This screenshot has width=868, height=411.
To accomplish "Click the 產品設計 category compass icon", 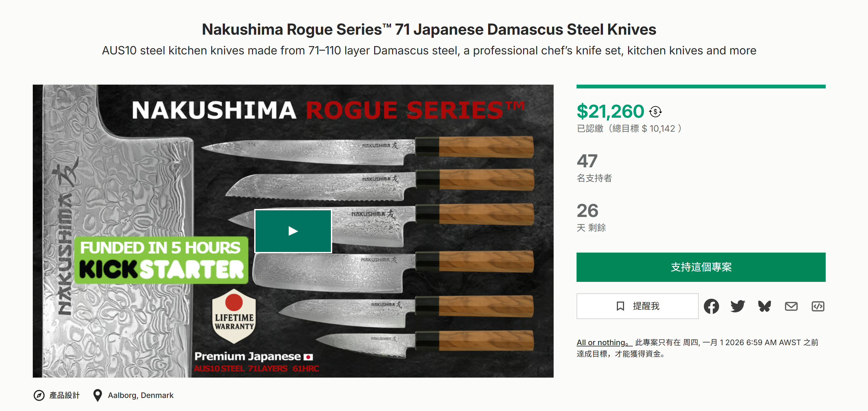I will coord(39,395).
